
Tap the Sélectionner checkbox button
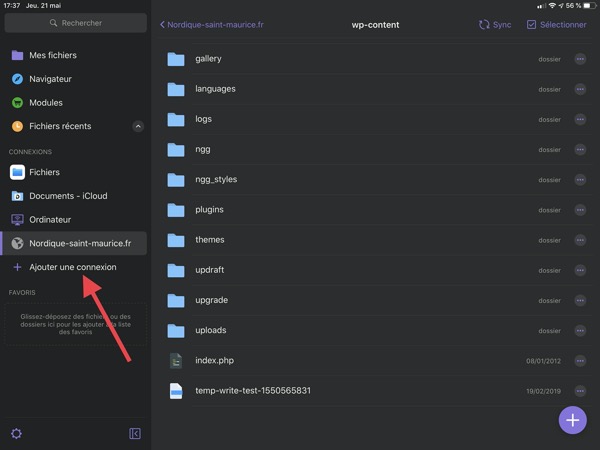pos(556,25)
